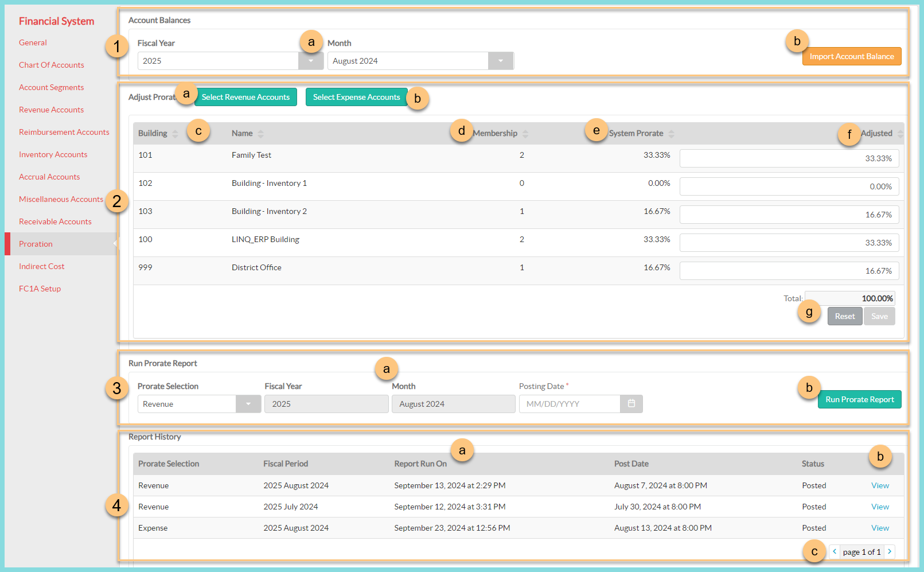Open the Posting Date calendar picker
The image size is (924, 572).
pyautogui.click(x=631, y=404)
